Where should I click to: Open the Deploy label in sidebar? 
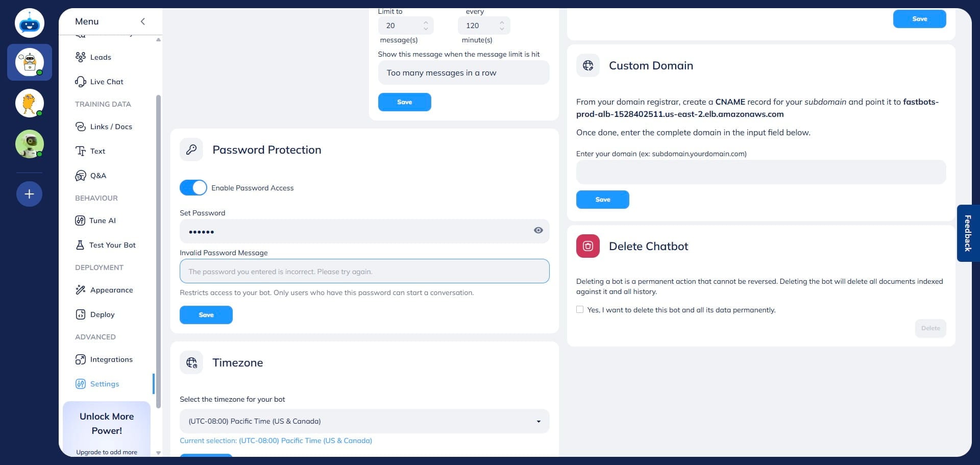pos(103,314)
